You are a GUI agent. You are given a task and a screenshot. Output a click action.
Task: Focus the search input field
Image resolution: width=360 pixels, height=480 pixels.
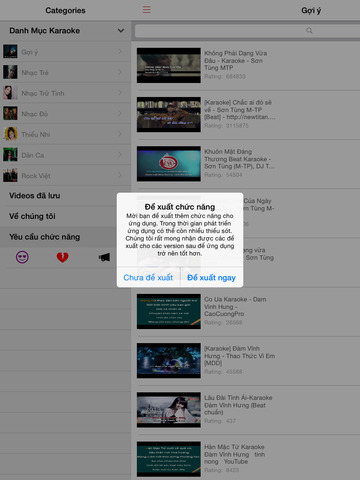(x=247, y=31)
